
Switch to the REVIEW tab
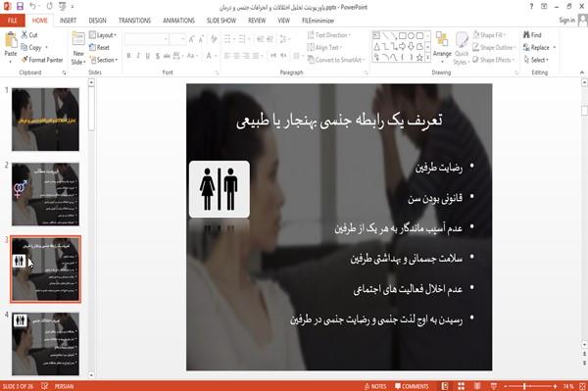[x=257, y=21]
